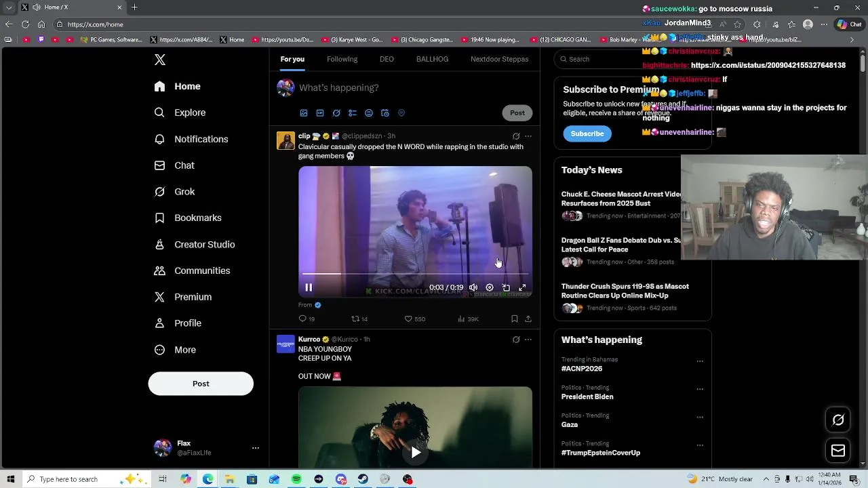Image resolution: width=868 pixels, height=488 pixels.
Task: Open the emoji picker in composer
Action: click(369, 113)
